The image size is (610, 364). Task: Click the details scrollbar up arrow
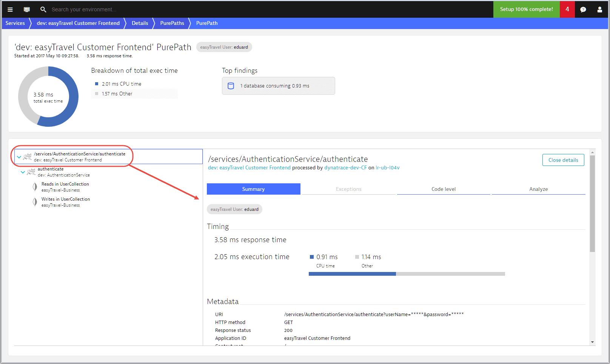592,152
